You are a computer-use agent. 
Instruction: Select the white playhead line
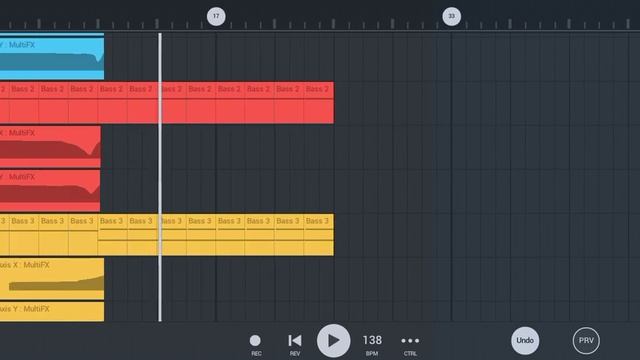[160, 177]
